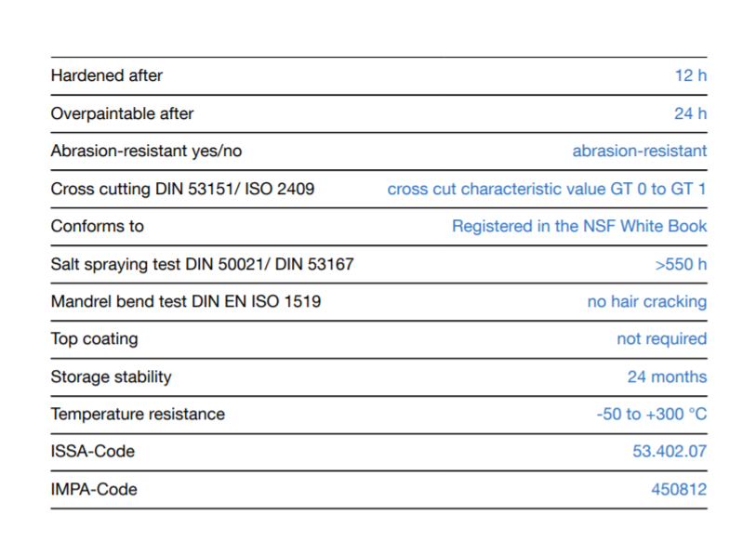Click the 'Conforms to' label
The height and width of the screenshot is (541, 756).
point(97,226)
